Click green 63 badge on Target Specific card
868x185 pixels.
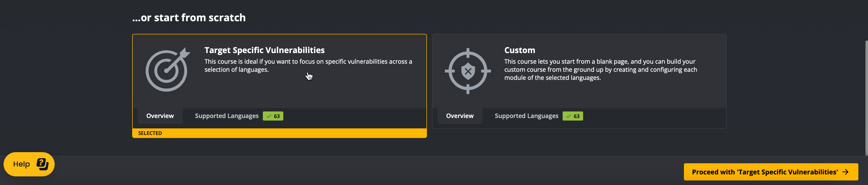[273, 116]
